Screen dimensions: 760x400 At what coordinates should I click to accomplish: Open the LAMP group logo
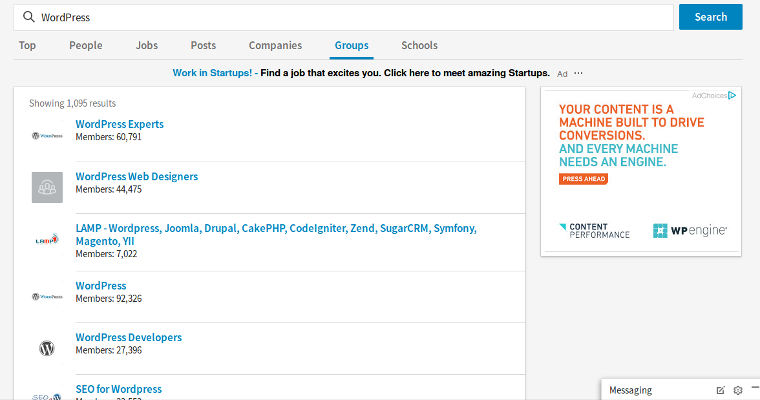pyautogui.click(x=47, y=240)
